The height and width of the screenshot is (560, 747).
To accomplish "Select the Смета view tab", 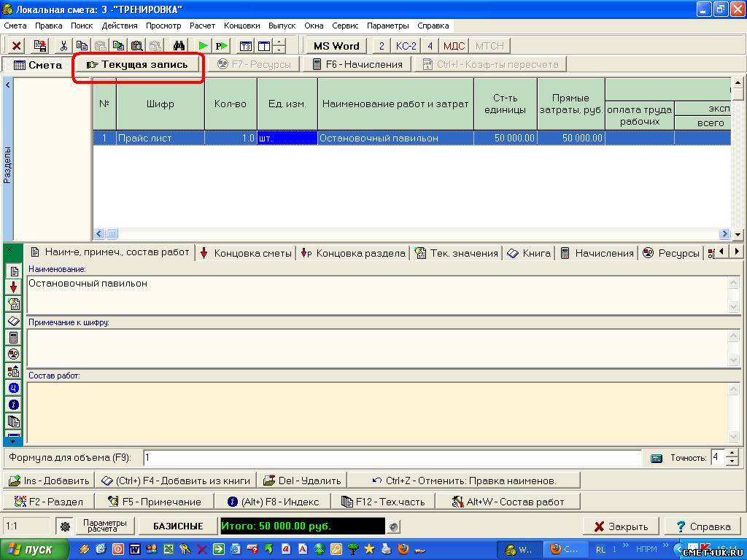I will (38, 65).
